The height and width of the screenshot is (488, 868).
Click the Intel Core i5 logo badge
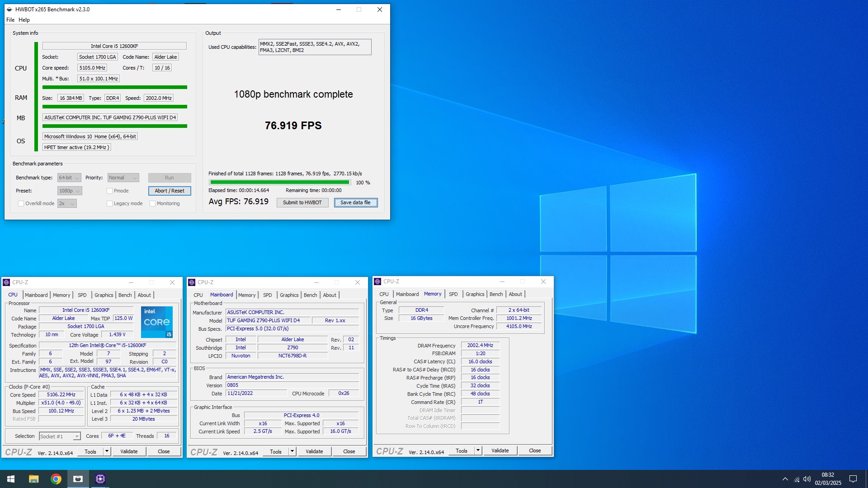point(157,322)
